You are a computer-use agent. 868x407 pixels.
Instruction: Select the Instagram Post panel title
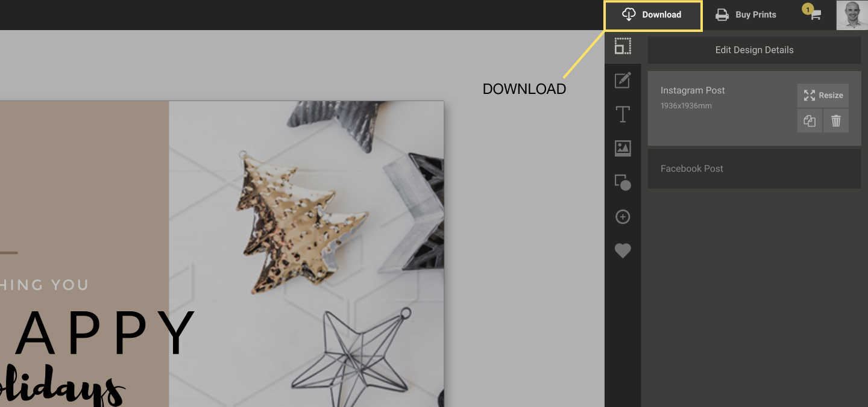(693, 90)
